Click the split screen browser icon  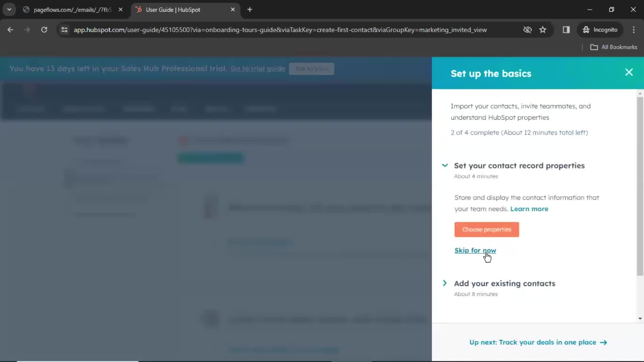tap(567, 29)
